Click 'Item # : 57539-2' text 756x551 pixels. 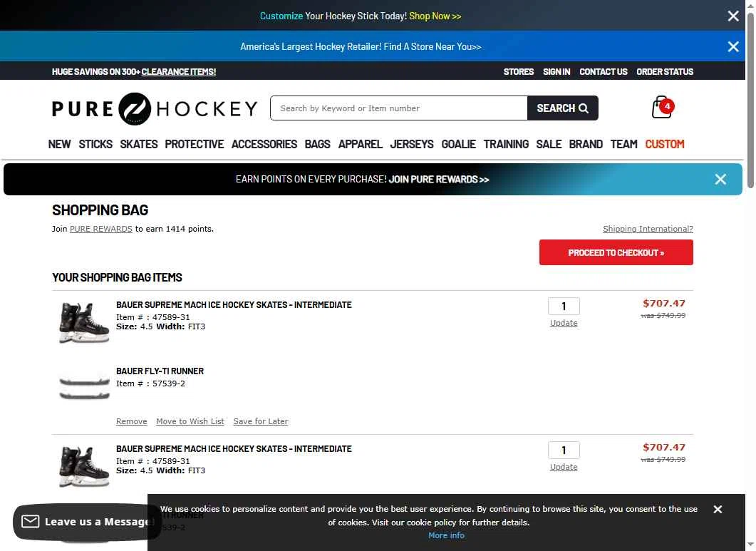click(x=150, y=383)
